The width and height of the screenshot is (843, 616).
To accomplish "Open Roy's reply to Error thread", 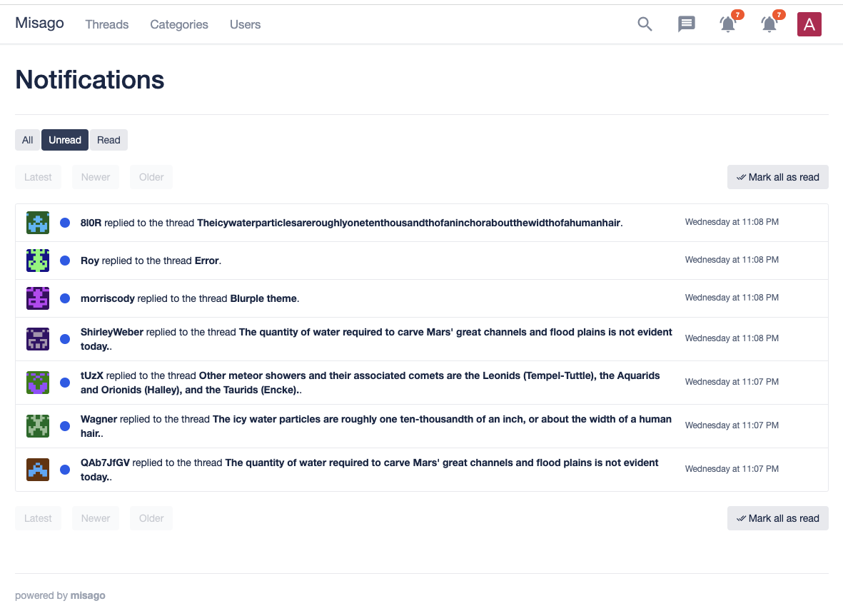I will tap(206, 261).
